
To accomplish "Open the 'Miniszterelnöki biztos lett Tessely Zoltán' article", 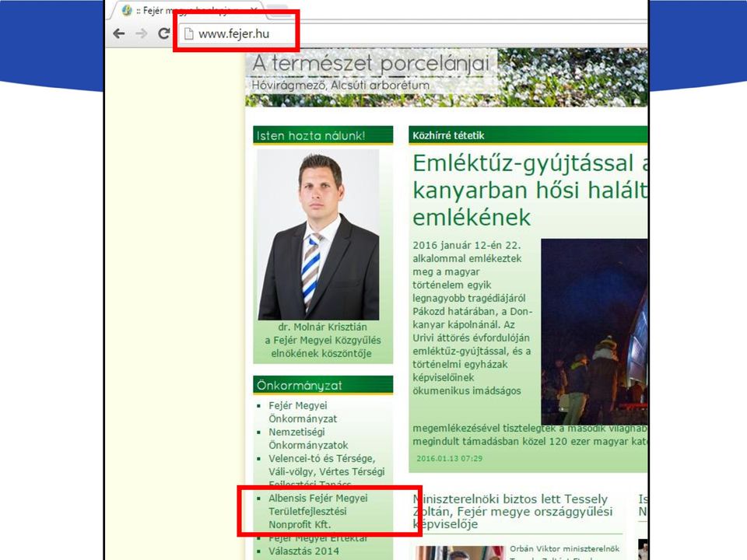I will [x=513, y=512].
